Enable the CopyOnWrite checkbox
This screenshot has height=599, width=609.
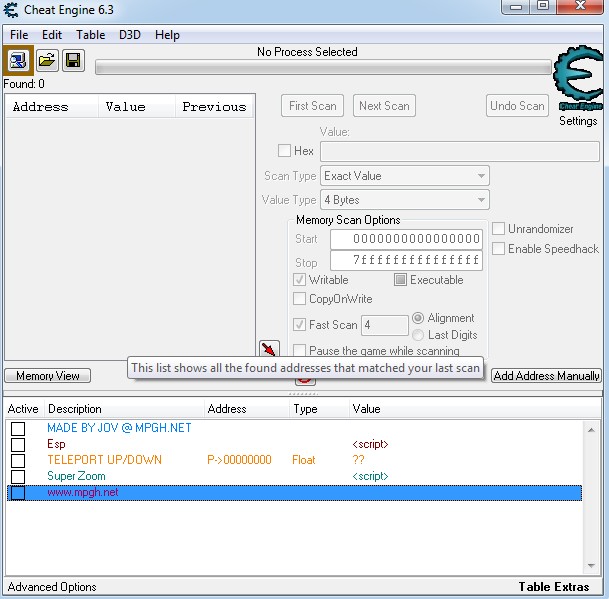tap(299, 299)
